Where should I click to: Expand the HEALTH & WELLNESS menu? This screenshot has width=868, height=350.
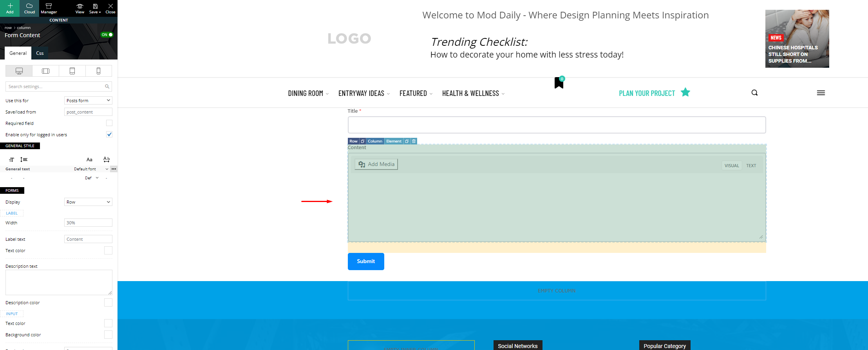tap(473, 94)
